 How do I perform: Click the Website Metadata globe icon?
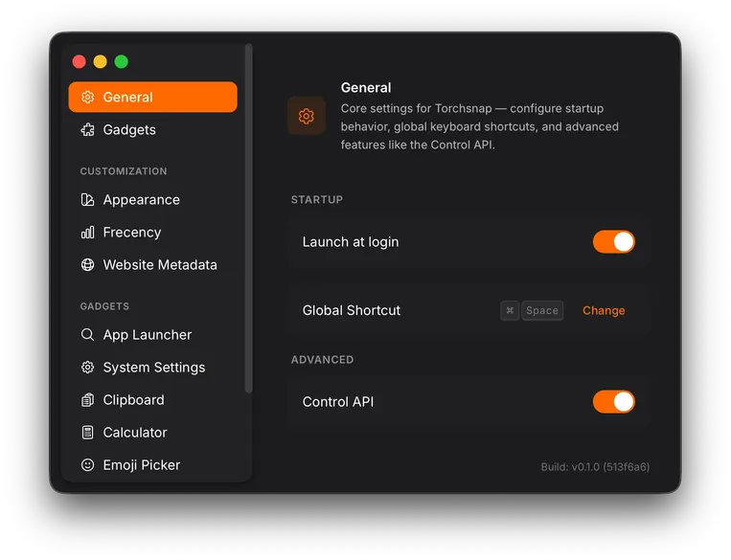coord(87,264)
